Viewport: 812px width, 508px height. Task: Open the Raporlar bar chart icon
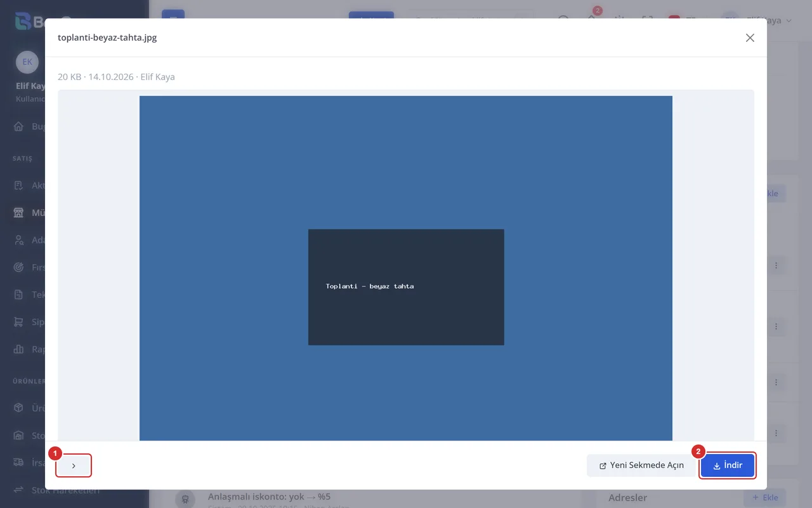pyautogui.click(x=19, y=349)
